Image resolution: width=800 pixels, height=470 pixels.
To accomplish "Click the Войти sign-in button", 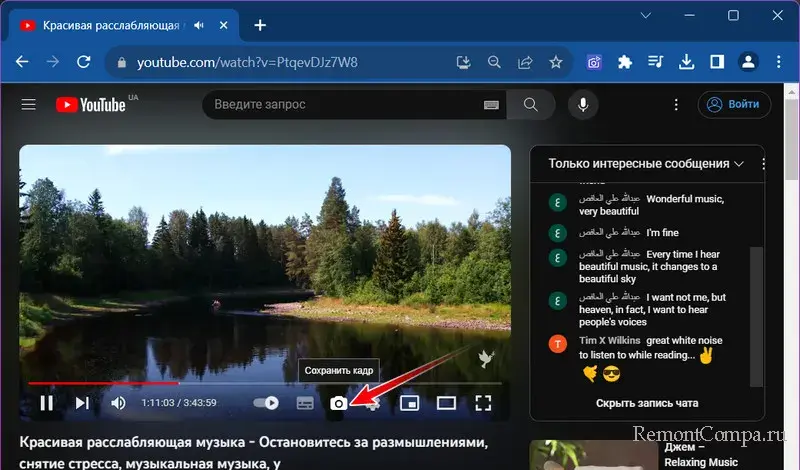I will pos(734,104).
